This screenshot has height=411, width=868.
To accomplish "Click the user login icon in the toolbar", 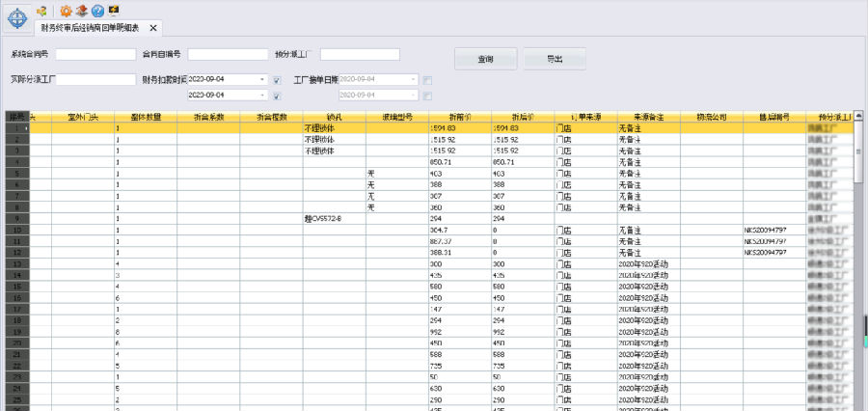I will tap(41, 11).
